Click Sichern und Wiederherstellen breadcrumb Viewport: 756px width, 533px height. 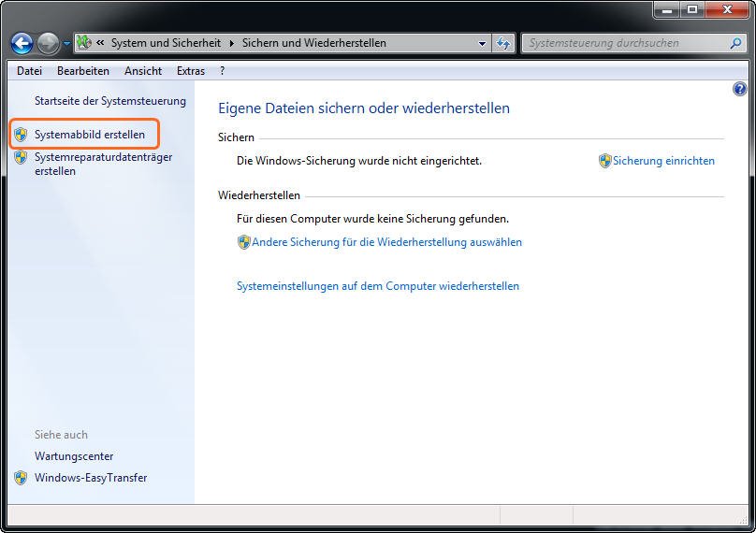(313, 43)
